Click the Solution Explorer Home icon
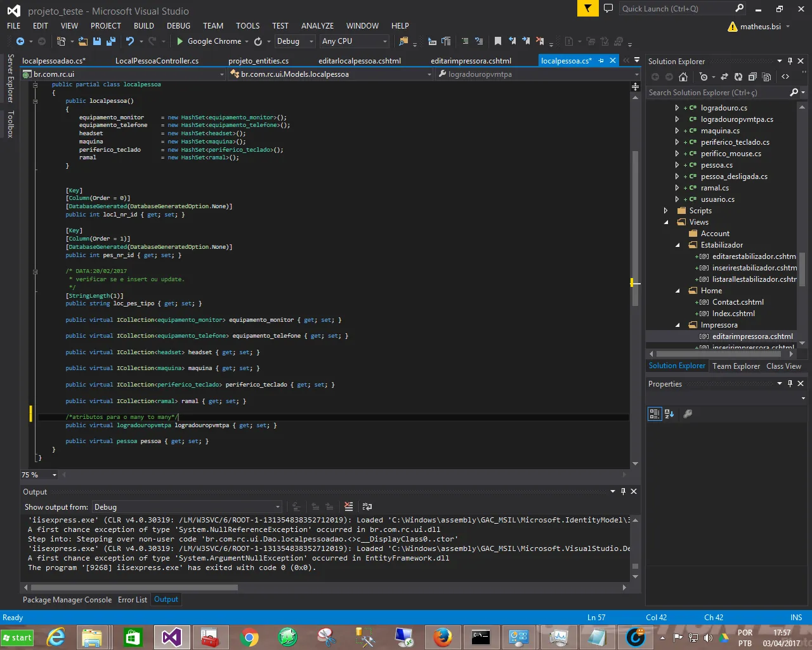The height and width of the screenshot is (650, 812). [x=683, y=77]
